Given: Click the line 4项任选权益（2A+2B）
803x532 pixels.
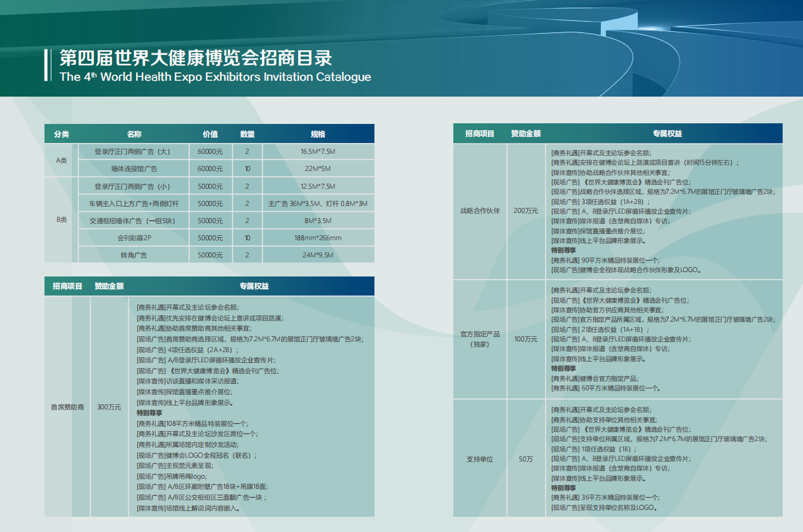Looking at the screenshot, I should tap(188, 350).
